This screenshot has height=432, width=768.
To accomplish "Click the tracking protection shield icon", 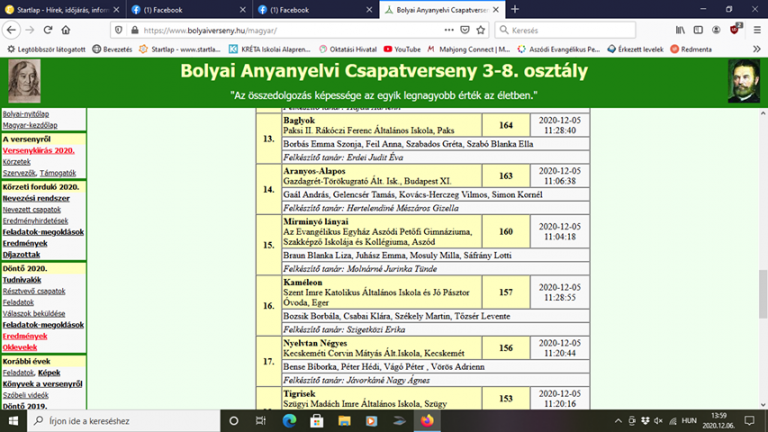I will pos(119,30).
